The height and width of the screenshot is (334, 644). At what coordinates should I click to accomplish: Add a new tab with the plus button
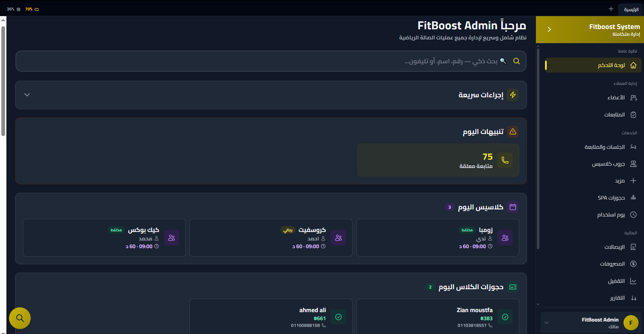pyautogui.click(x=611, y=9)
